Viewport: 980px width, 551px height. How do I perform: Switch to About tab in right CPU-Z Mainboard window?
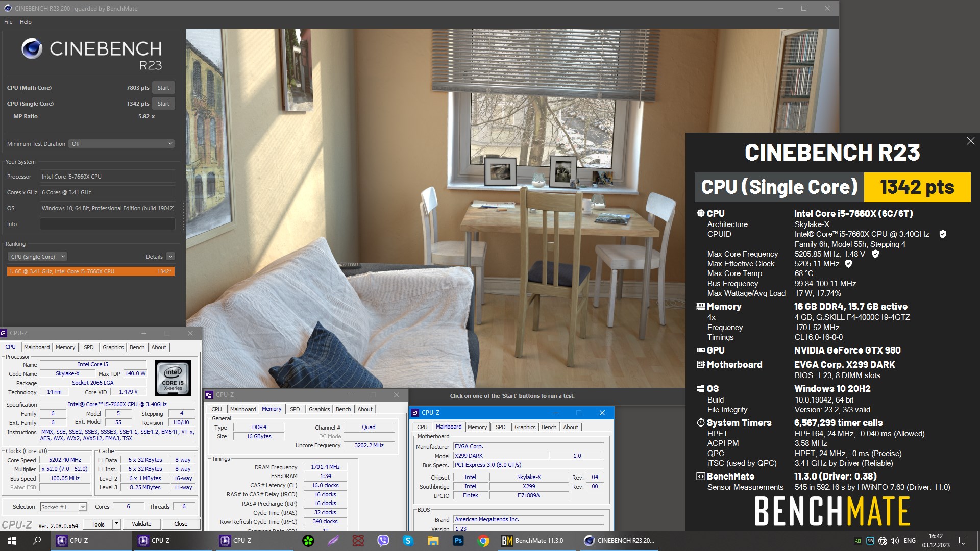571,427
